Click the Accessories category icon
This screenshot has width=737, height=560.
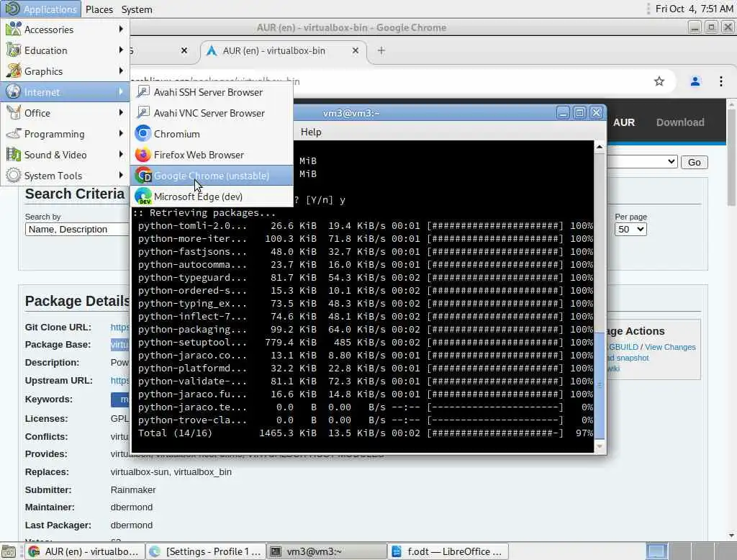coord(13,30)
